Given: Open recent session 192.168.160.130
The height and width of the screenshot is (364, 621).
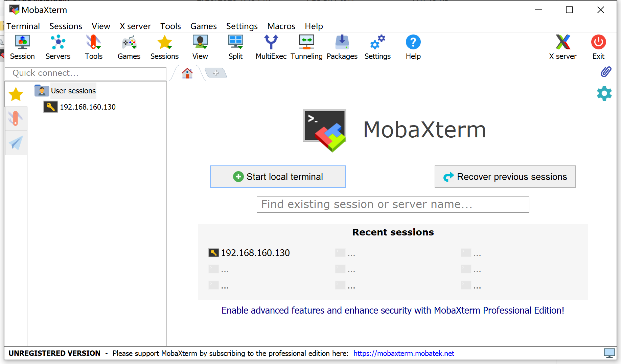Looking at the screenshot, I should point(249,253).
